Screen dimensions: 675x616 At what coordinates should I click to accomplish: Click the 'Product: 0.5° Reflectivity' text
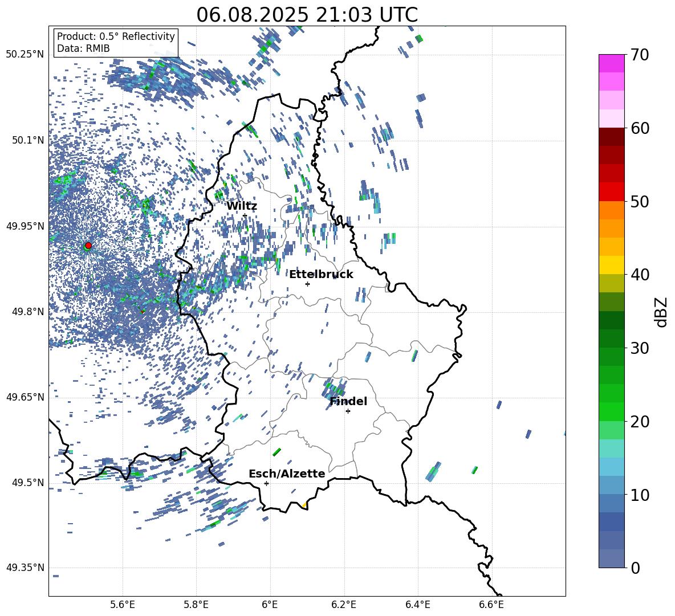tap(116, 36)
